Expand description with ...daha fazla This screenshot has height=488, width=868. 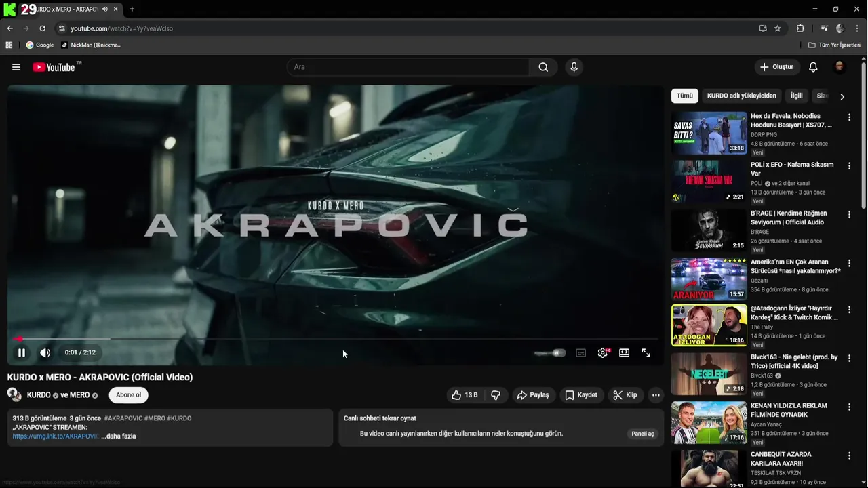click(x=119, y=436)
